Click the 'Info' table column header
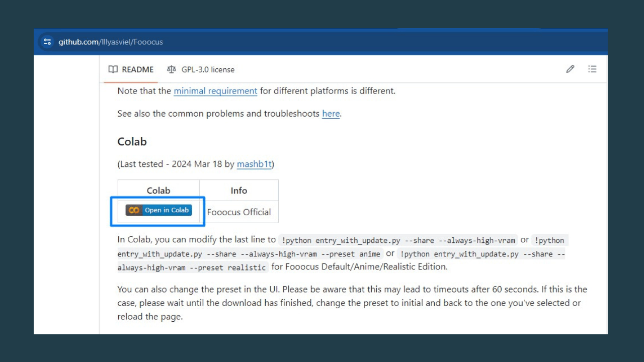 239,191
